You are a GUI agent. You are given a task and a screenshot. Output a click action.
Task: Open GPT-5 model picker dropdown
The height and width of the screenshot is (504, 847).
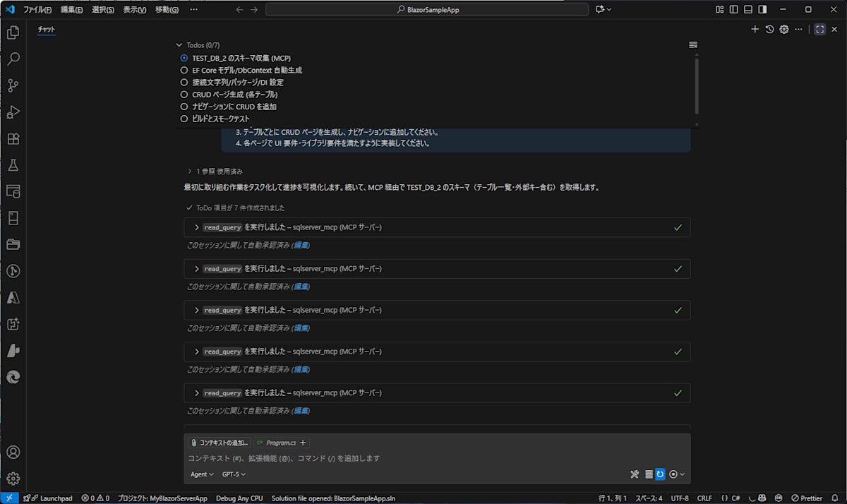(x=234, y=474)
